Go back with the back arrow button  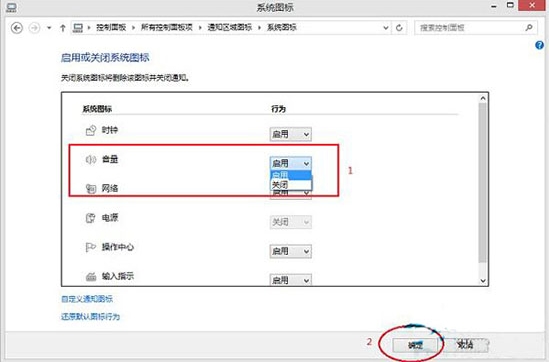pos(16,28)
